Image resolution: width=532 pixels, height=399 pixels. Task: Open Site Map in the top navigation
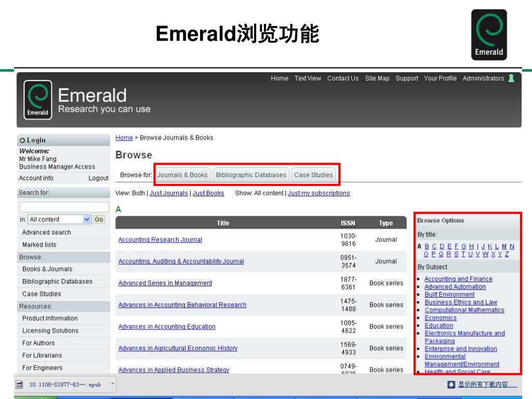point(377,78)
